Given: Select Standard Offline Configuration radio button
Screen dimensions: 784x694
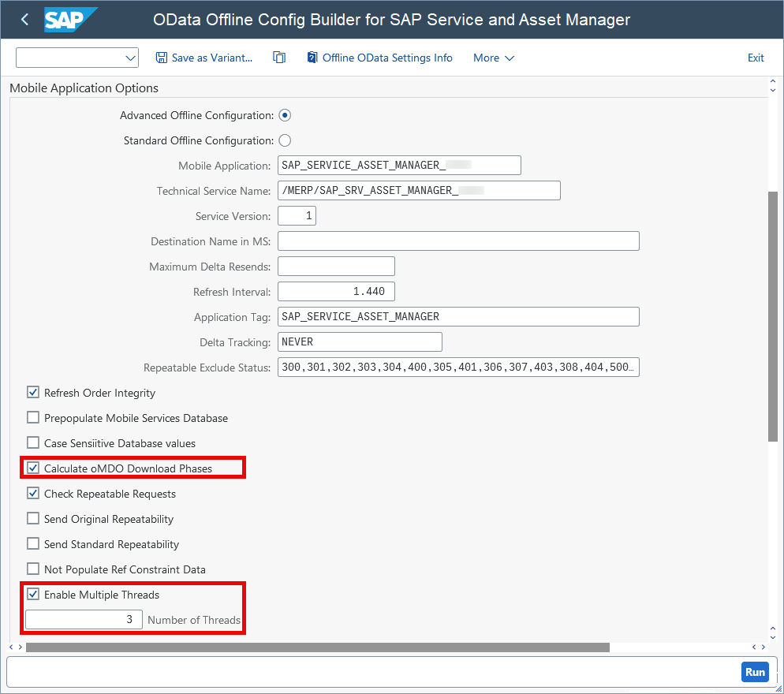Looking at the screenshot, I should [x=285, y=140].
